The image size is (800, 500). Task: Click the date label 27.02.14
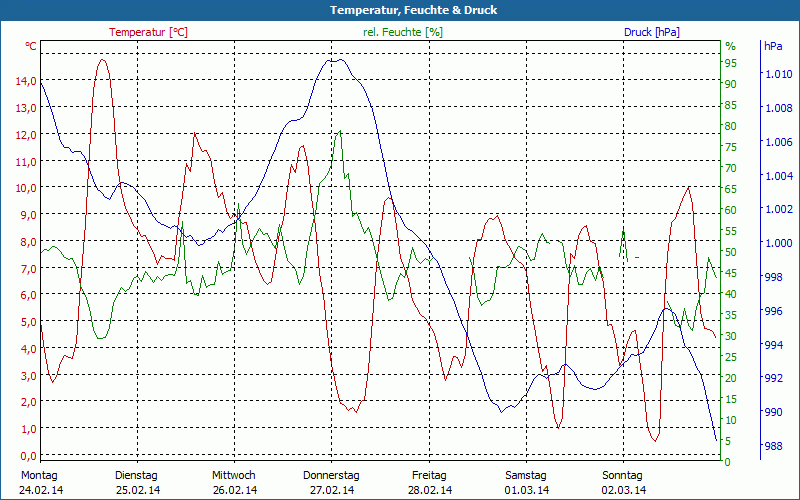click(x=332, y=490)
